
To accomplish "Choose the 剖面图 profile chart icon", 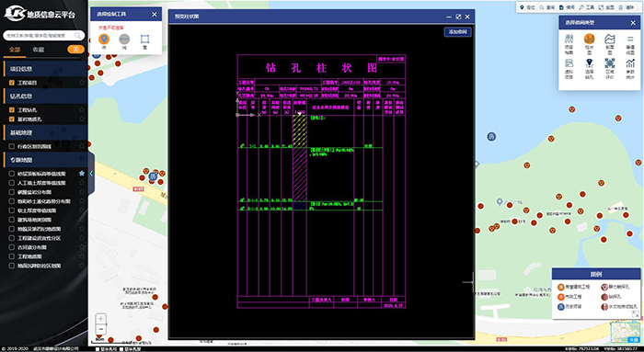I will 609,44.
